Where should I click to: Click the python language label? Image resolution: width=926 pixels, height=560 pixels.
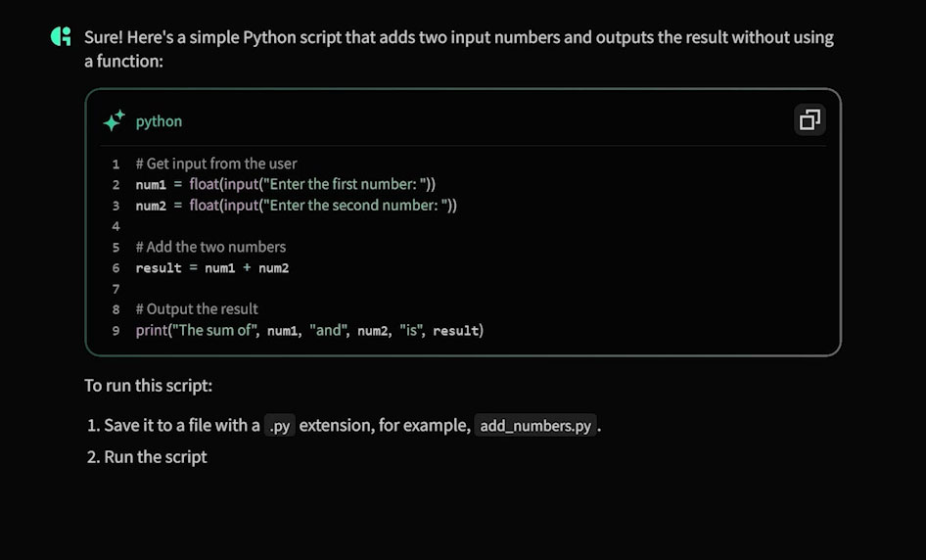(x=159, y=121)
